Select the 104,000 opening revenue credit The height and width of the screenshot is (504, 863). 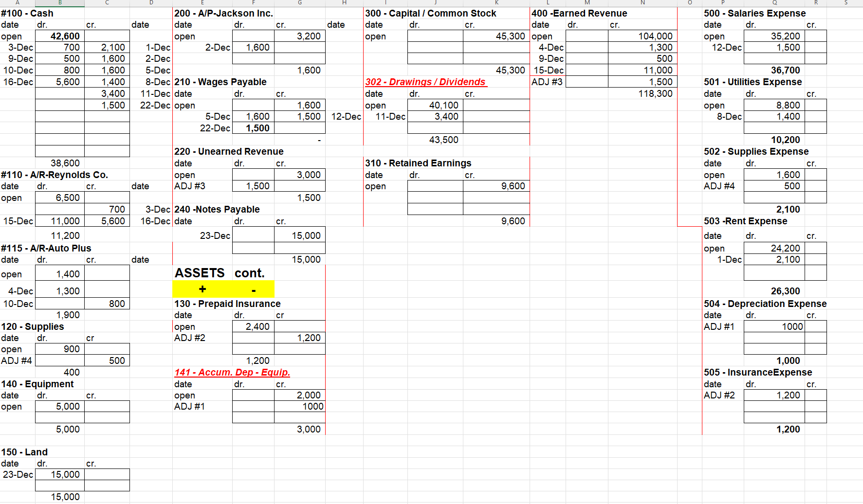pos(643,36)
